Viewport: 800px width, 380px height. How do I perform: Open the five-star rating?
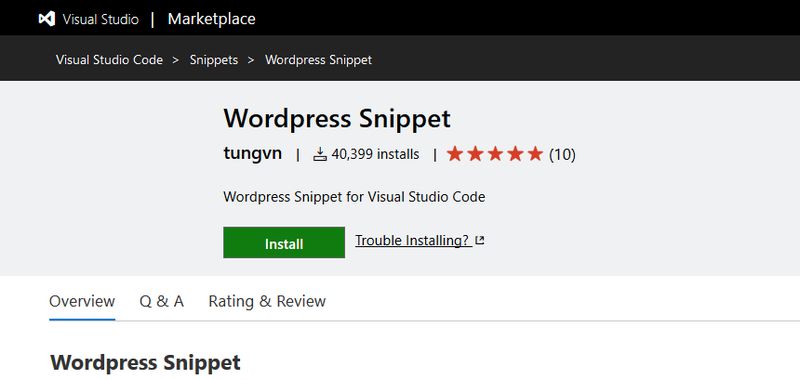(x=495, y=154)
